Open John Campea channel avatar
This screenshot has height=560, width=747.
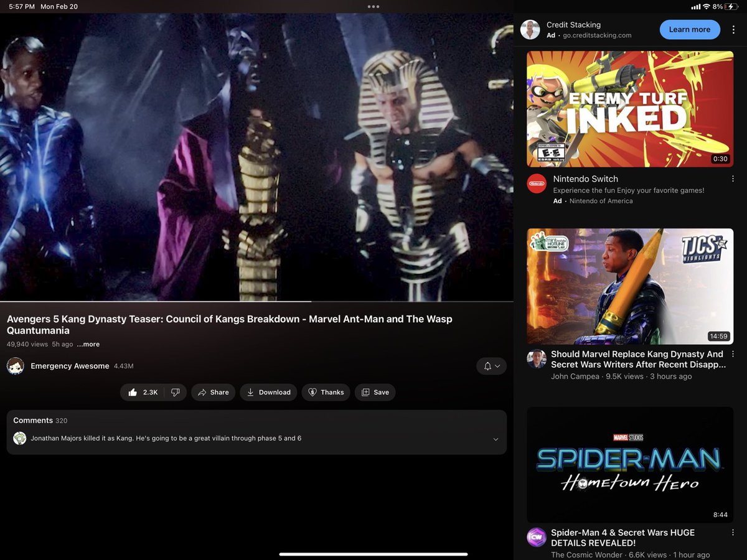537,359
